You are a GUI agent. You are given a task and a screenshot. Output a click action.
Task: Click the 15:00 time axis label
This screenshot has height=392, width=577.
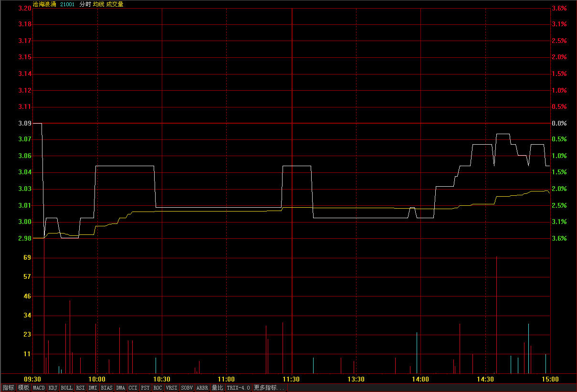tap(550, 379)
